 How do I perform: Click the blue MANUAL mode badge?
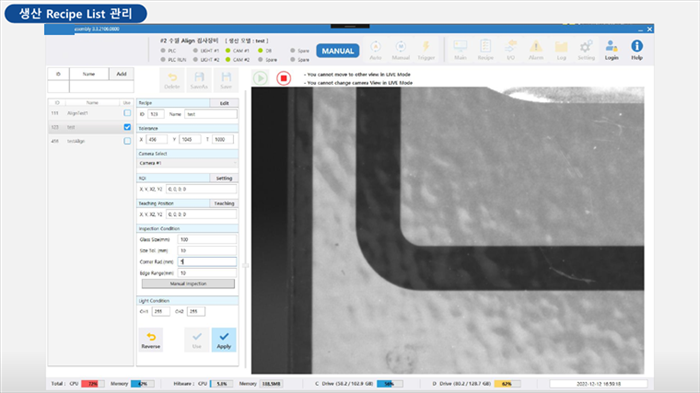tap(338, 51)
